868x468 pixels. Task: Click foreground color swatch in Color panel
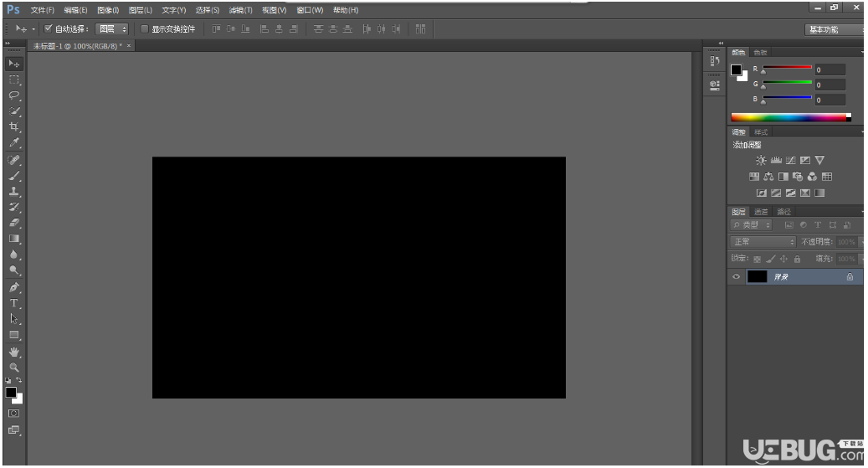(736, 69)
